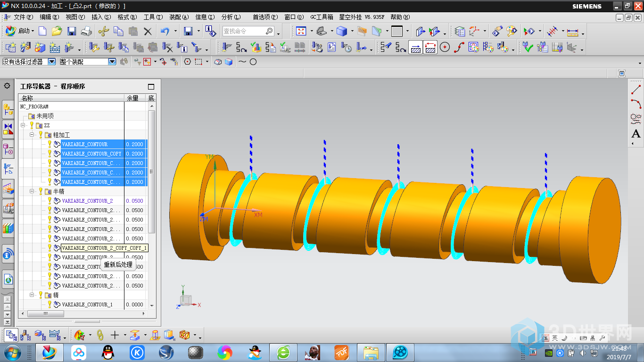Click the Fit view icon
This screenshot has width=644, height=362.
pos(301,31)
